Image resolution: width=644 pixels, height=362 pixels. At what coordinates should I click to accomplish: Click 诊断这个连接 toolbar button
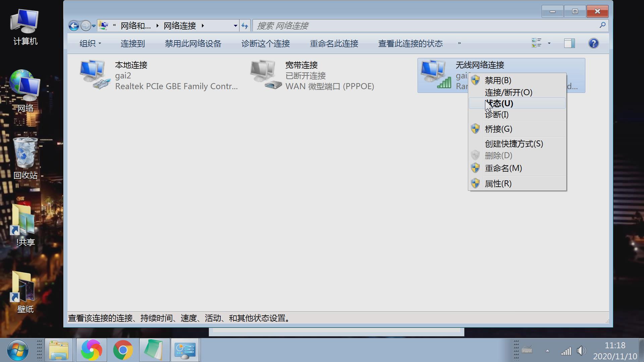coord(265,44)
